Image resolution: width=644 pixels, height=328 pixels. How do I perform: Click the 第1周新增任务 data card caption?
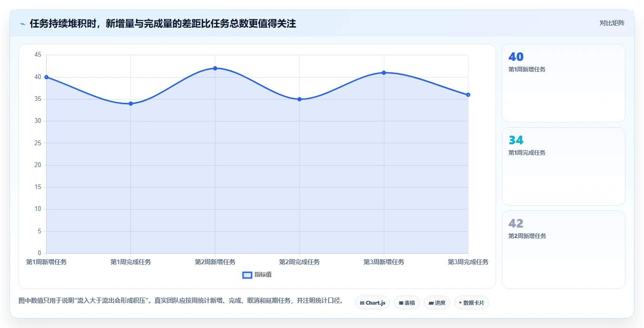(527, 70)
